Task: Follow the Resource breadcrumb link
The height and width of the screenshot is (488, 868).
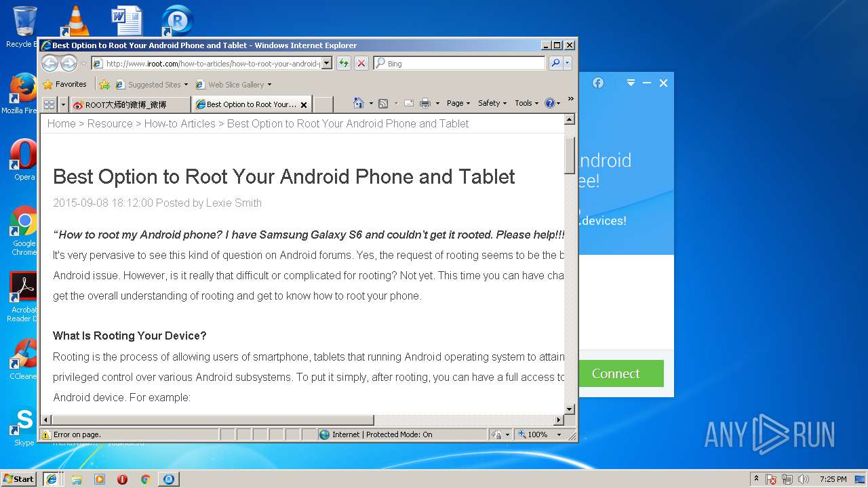Action: (x=110, y=123)
